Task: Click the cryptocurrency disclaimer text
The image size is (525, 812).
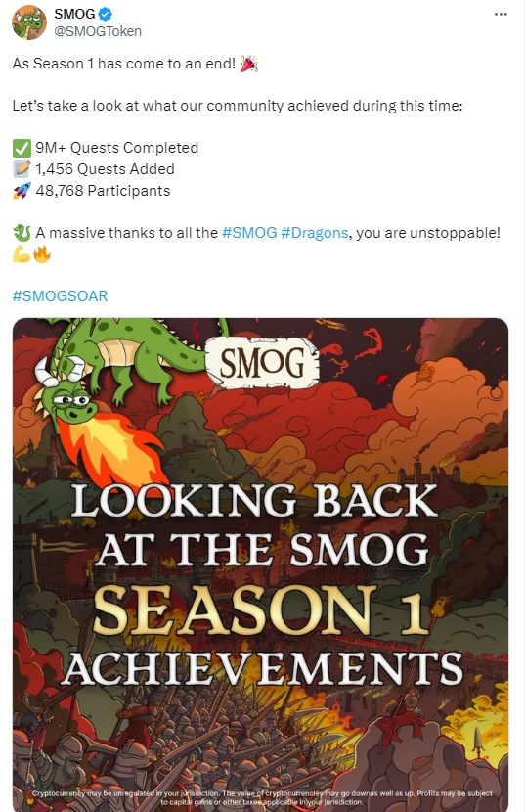Action: 262,797
